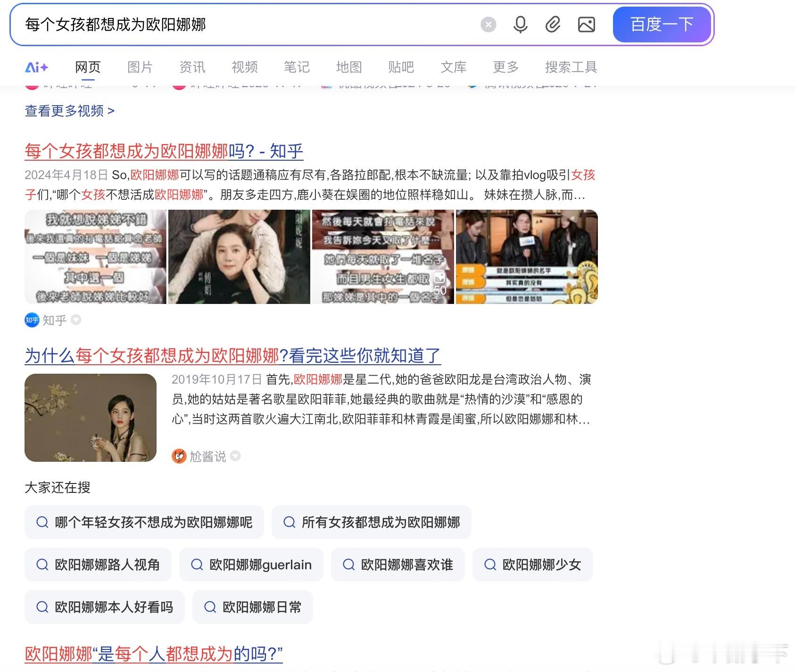
Task: Search the 欧阳娜娜日常 suggestion
Action: point(253,607)
